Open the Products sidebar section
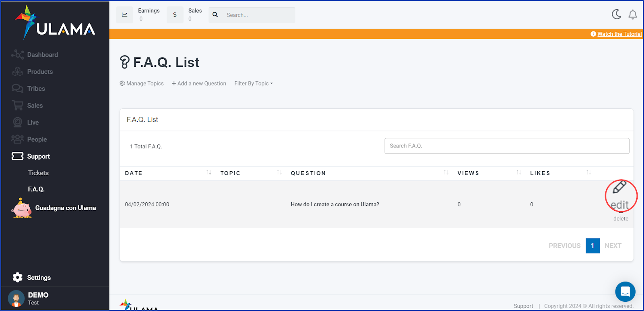This screenshot has height=311, width=644. coord(32,72)
